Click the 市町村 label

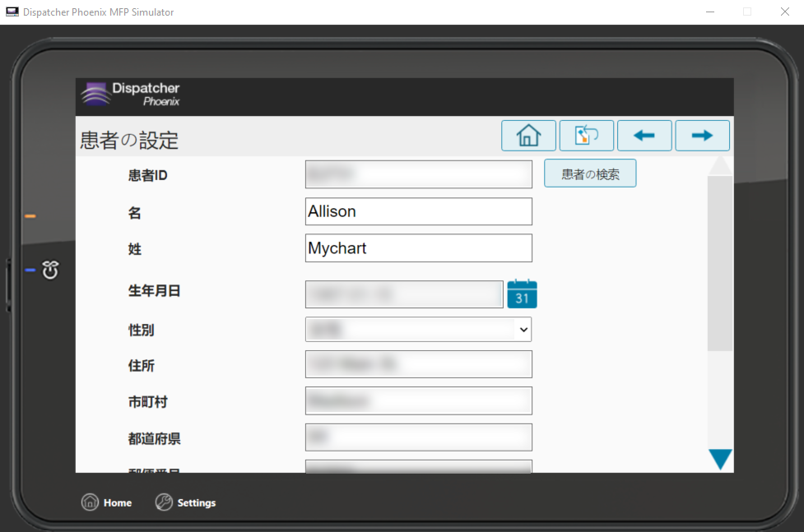147,402
